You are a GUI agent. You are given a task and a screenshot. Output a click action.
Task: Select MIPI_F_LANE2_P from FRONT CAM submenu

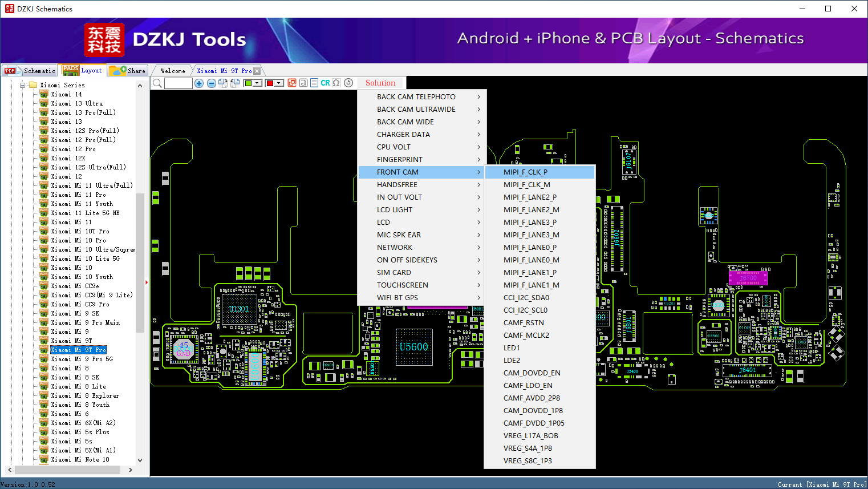pyautogui.click(x=530, y=197)
